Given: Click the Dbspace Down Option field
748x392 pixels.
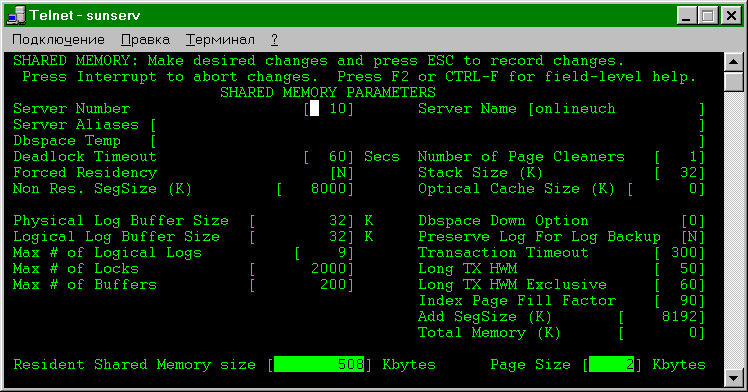Looking at the screenshot, I should 693,221.
